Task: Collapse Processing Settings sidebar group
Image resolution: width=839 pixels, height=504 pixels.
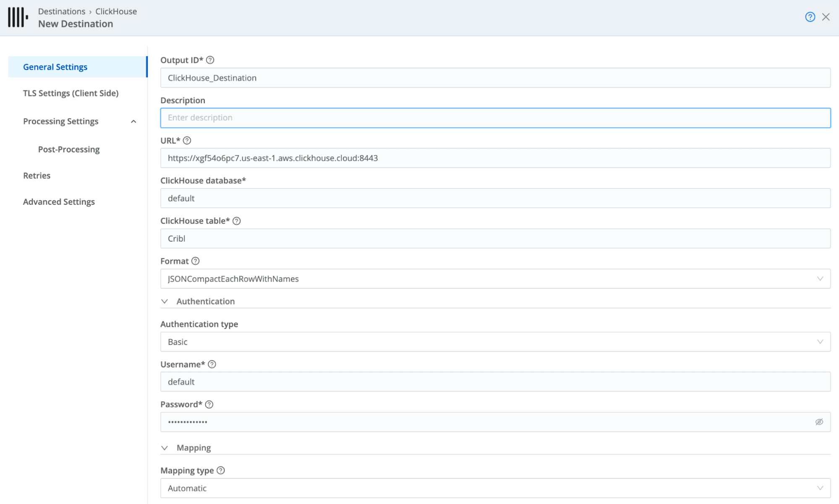Action: point(133,122)
